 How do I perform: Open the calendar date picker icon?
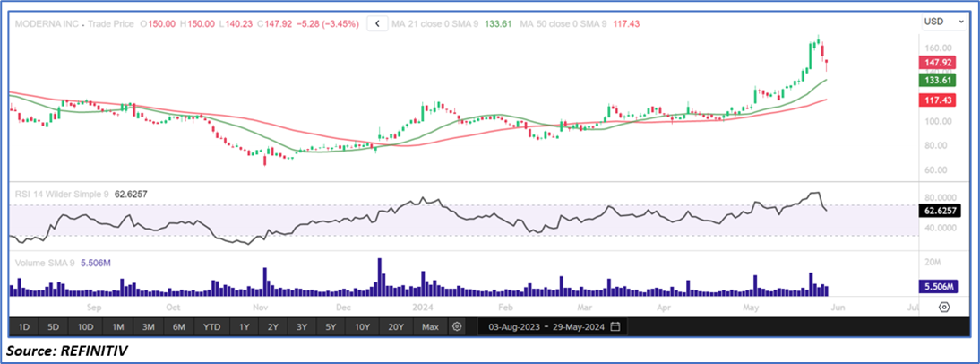click(615, 326)
